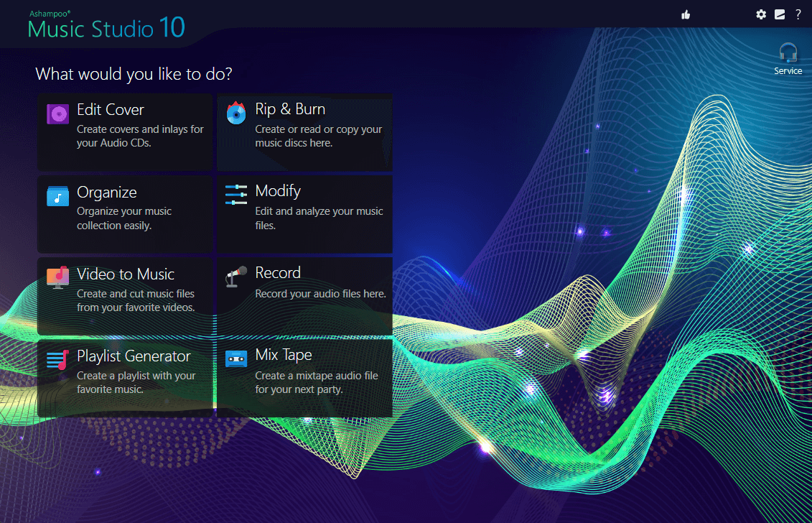The height and width of the screenshot is (523, 812).
Task: Click the "Playlist Generator" heading text
Action: [x=134, y=356]
